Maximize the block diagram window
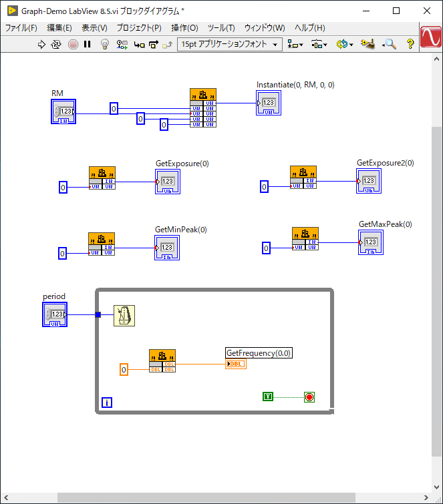Viewport: 443px width, 504px height. pos(396,11)
